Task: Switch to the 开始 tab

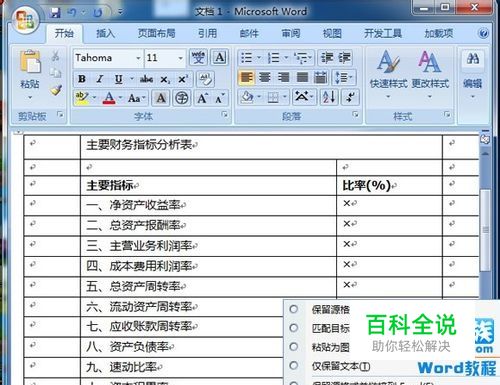Action: coord(64,33)
